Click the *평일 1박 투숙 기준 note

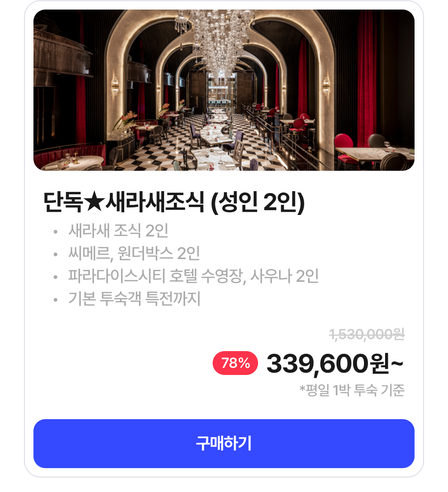point(352,390)
